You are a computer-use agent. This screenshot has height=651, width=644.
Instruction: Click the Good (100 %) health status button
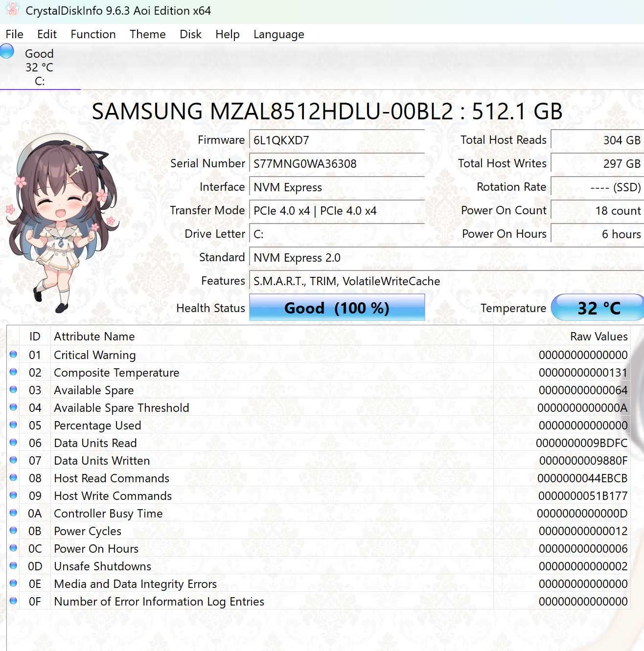click(337, 308)
